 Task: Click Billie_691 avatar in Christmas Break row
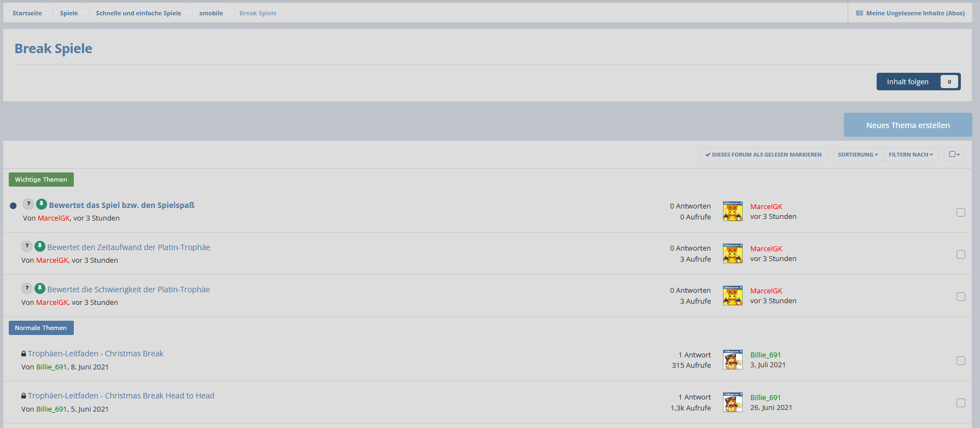pos(732,360)
